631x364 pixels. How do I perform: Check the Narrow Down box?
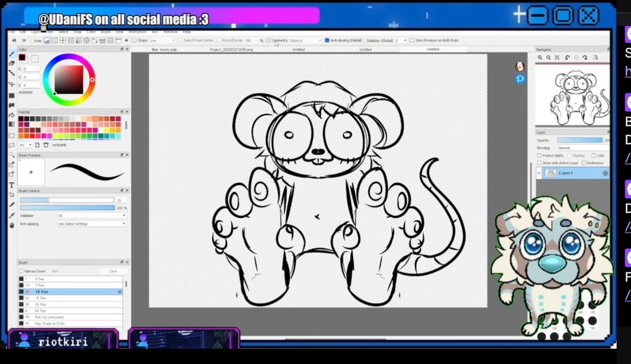click(x=21, y=271)
